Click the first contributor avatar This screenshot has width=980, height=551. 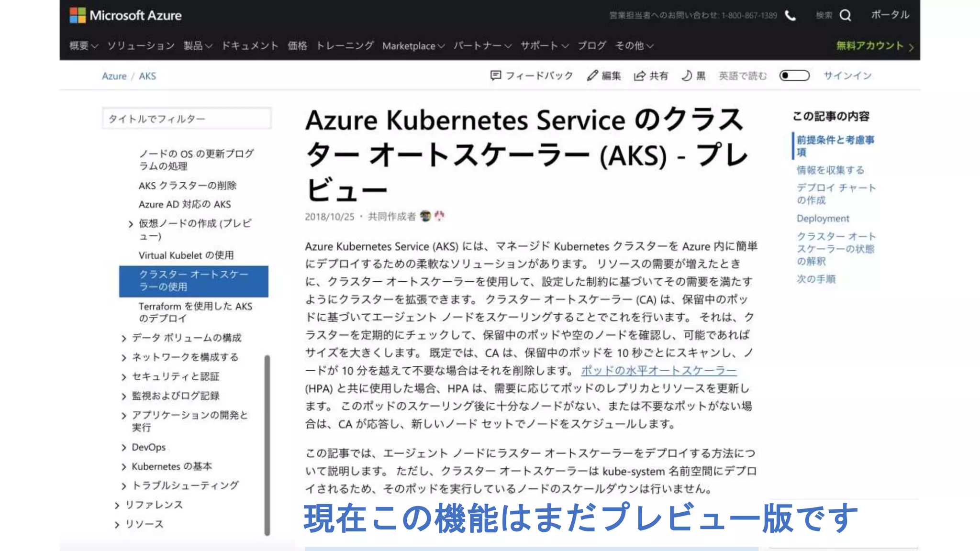(425, 216)
